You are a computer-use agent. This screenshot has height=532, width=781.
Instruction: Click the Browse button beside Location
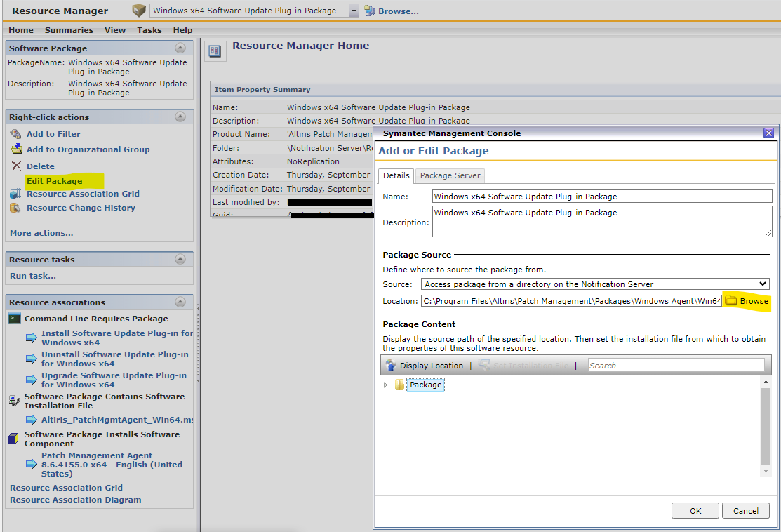747,301
